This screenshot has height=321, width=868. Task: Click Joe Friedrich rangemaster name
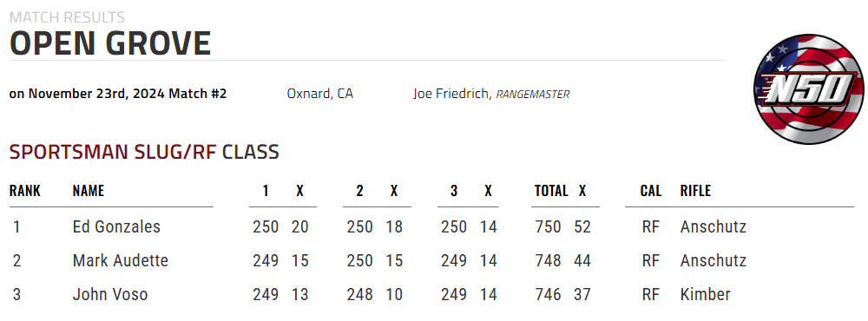[x=450, y=94]
